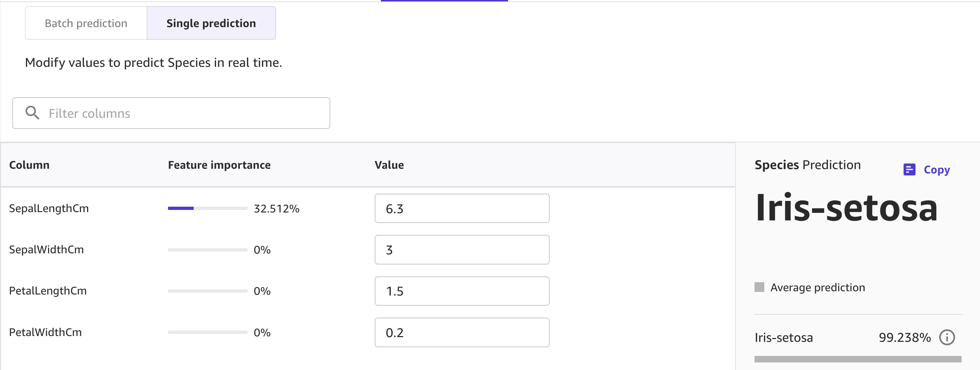Edit the PetalLengthCm value field
Viewport: 980px width, 370px height.
(x=461, y=291)
